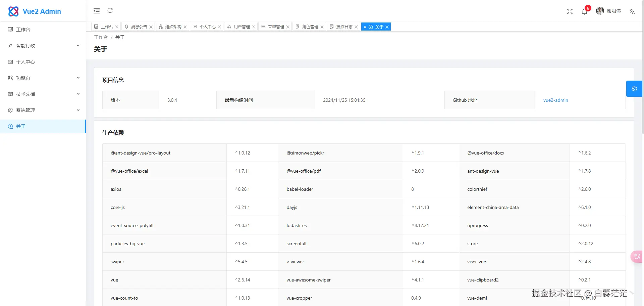The width and height of the screenshot is (644, 306).
Task: Click the @vue-office/pdf dependency cell
Action: tap(340, 171)
